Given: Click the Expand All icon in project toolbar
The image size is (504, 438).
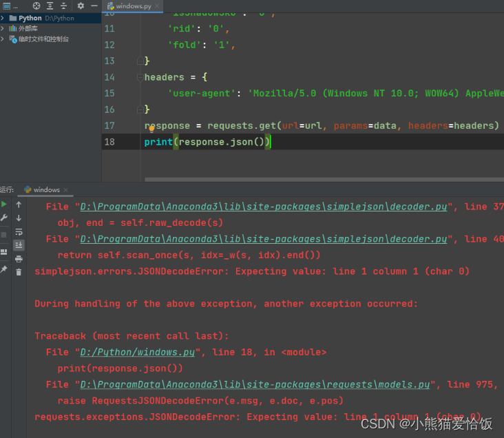Looking at the screenshot, I should point(50,6).
